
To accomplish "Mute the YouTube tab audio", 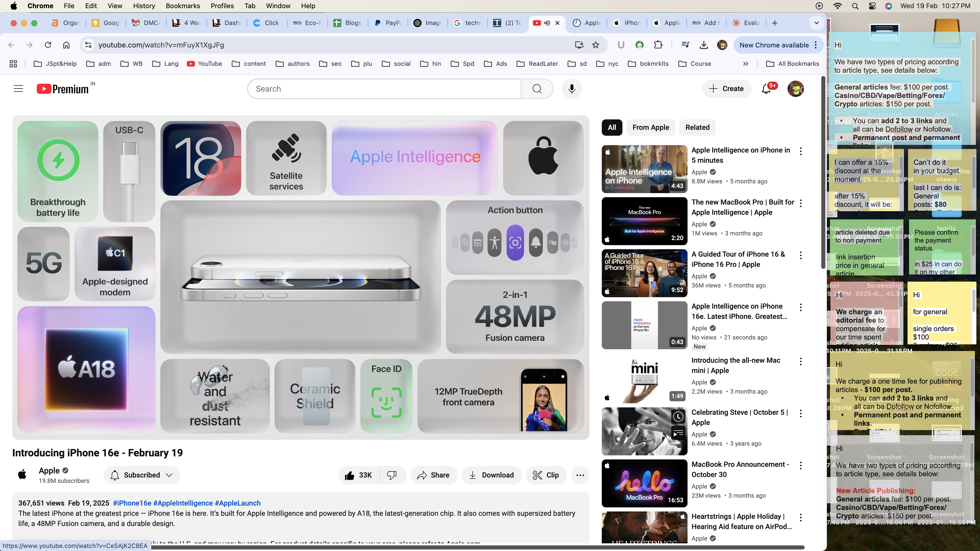I will [x=547, y=23].
